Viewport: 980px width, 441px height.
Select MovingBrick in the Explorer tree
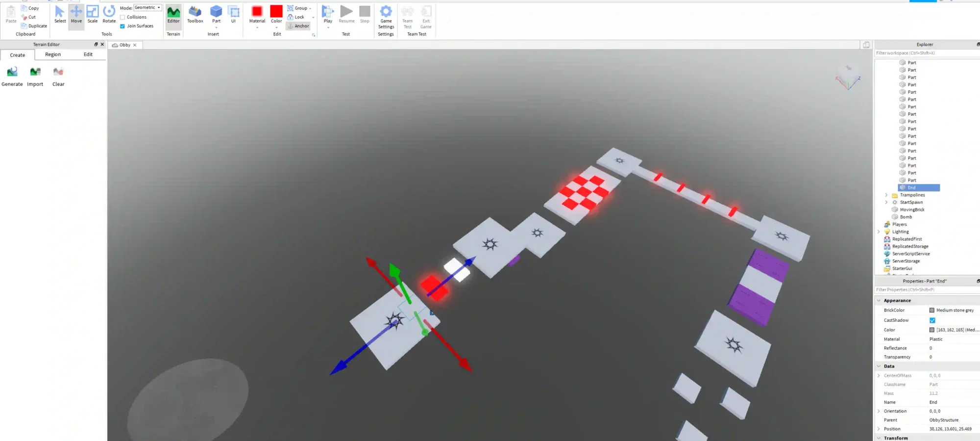[x=911, y=210]
